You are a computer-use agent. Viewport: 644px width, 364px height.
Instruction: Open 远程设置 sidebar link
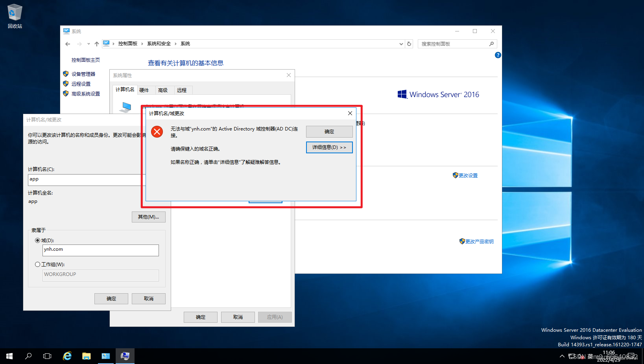point(81,84)
